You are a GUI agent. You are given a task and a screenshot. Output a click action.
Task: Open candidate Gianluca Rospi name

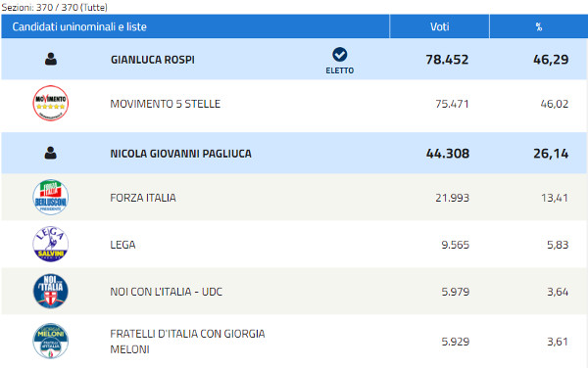[153, 60]
